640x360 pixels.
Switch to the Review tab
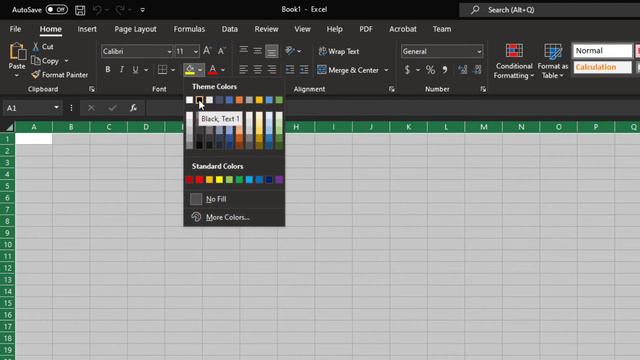[266, 29]
